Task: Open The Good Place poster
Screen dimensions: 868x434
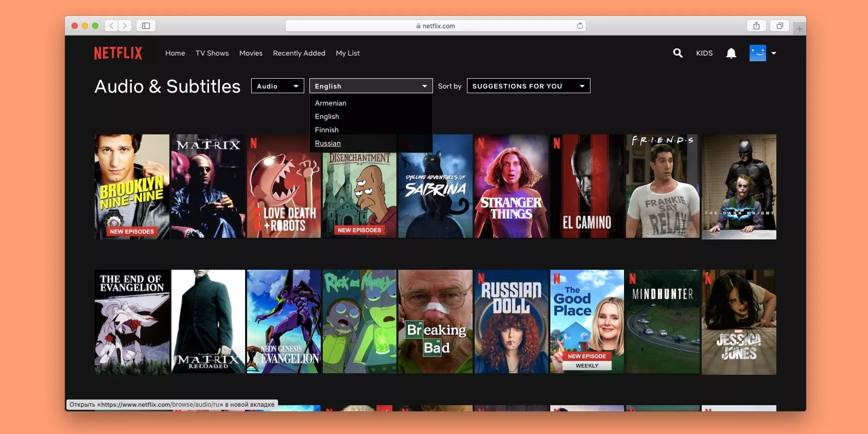Action: coord(587,322)
